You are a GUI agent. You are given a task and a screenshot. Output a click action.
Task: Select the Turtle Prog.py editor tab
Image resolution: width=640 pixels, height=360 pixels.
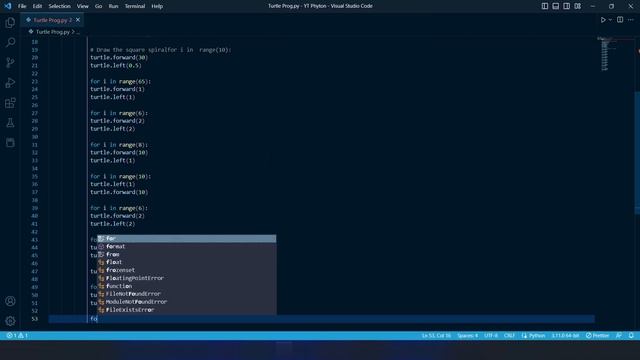point(53,20)
